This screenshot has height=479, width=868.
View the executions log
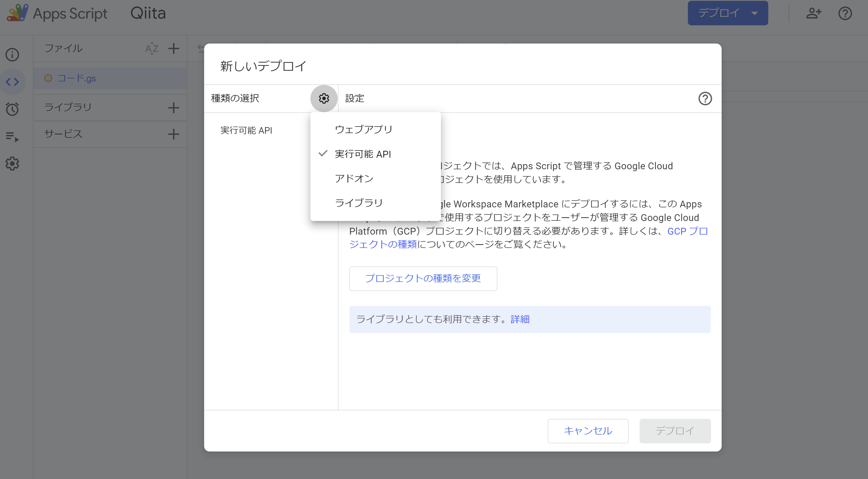pyautogui.click(x=12, y=136)
